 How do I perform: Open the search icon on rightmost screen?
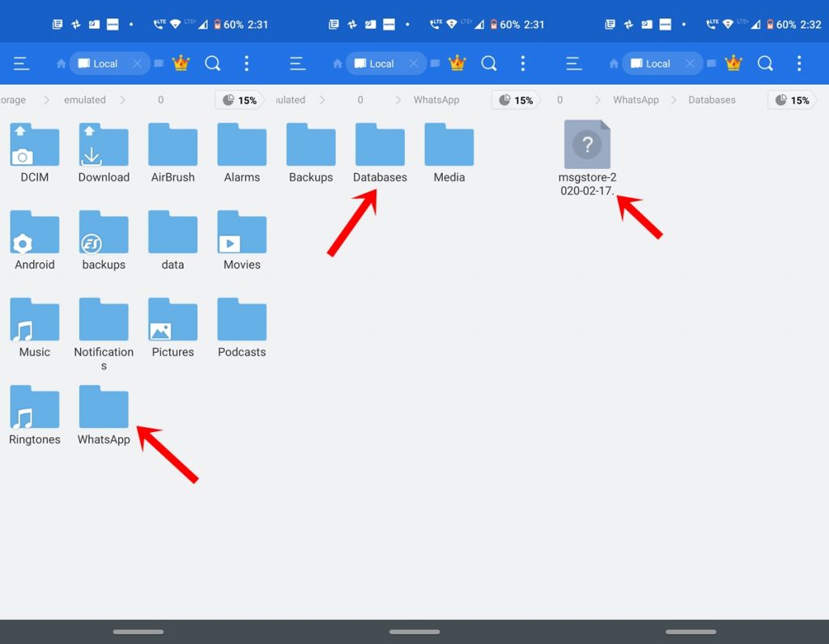click(765, 64)
